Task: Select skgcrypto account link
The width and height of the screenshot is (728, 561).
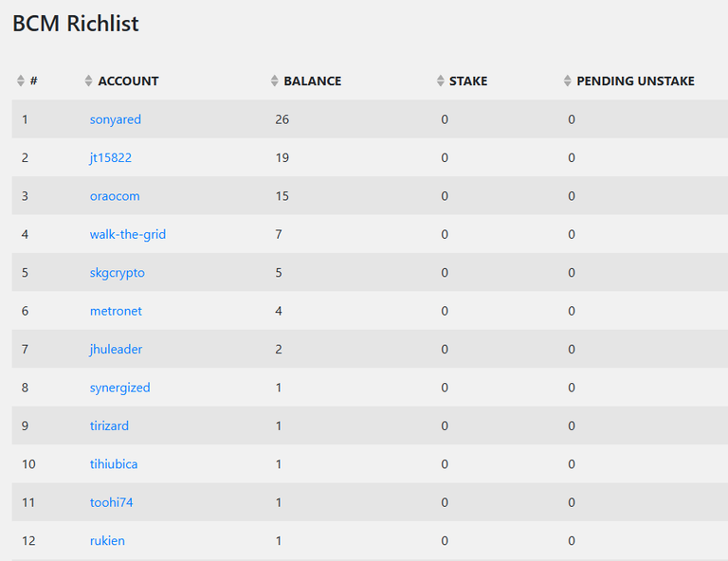Action: tap(117, 273)
